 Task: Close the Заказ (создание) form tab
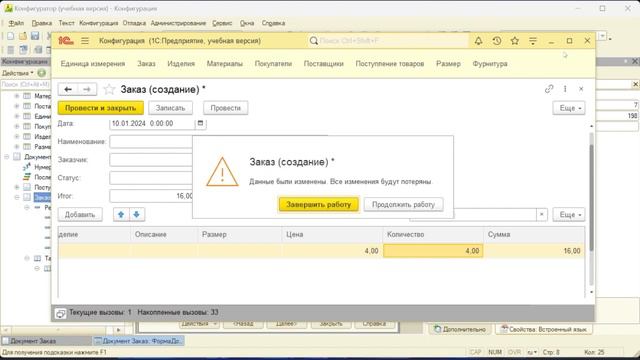pos(581,89)
